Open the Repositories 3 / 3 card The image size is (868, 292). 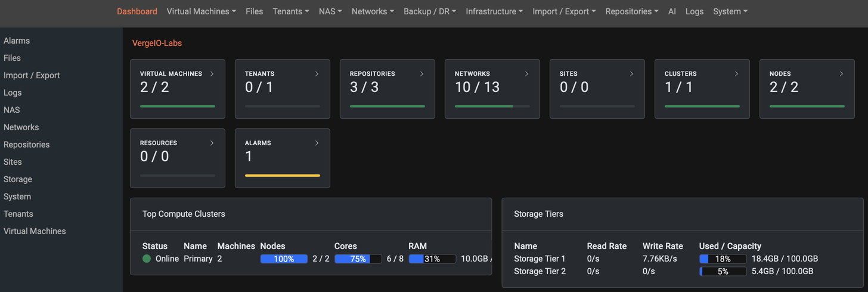(387, 89)
